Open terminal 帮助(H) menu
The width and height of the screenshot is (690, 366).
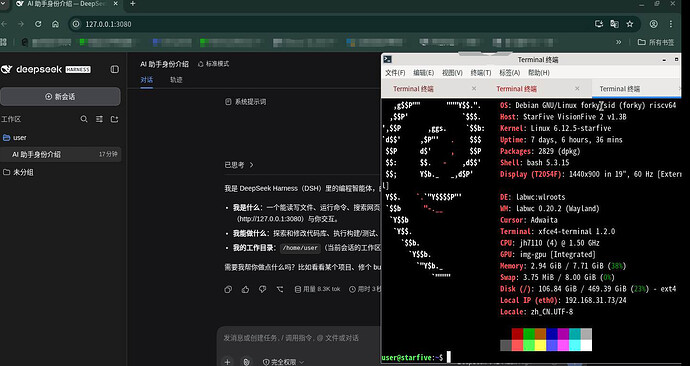tap(539, 73)
